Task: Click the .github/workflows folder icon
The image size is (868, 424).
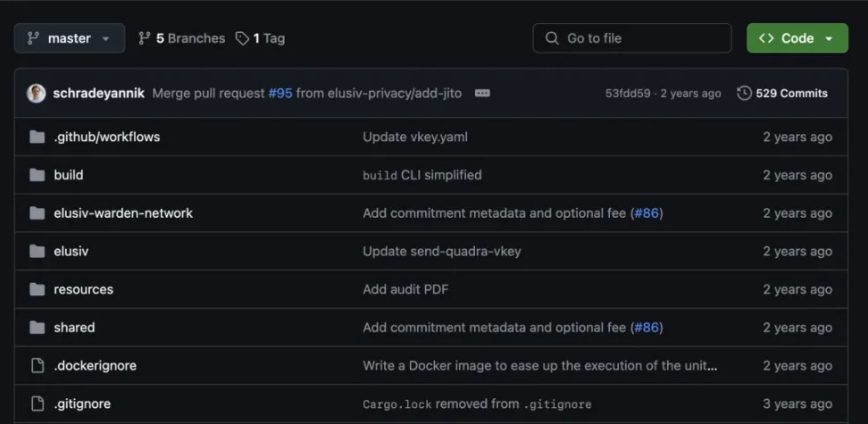Action: tap(37, 137)
